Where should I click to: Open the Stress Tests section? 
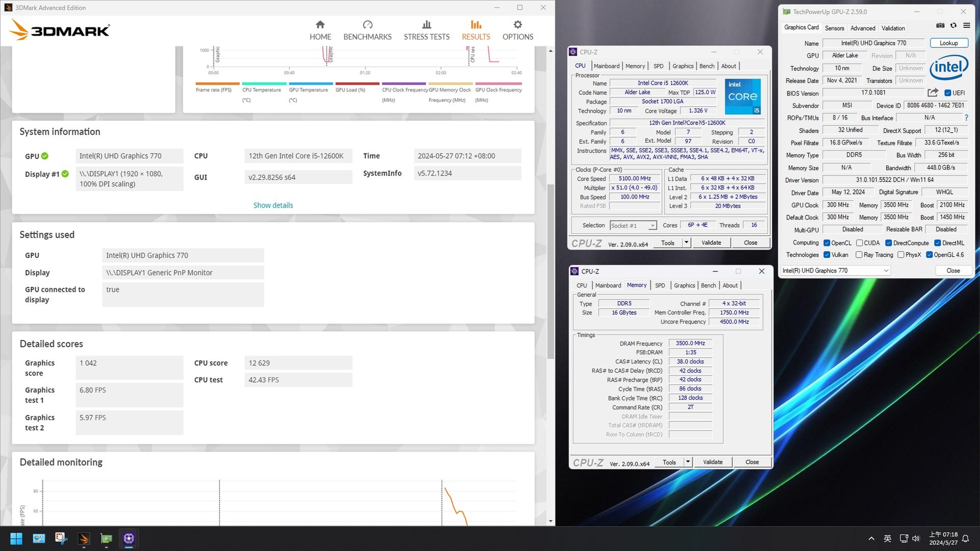click(x=427, y=31)
